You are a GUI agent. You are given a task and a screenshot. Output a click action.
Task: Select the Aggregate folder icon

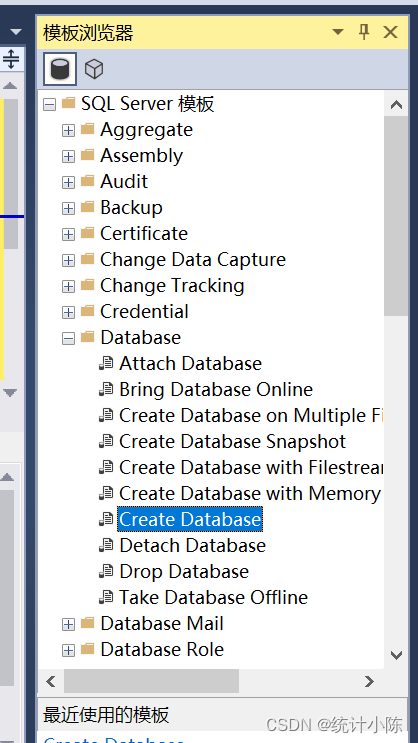click(87, 129)
